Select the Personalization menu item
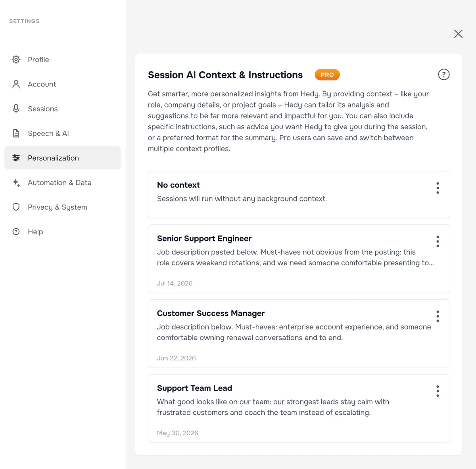The width and height of the screenshot is (476, 469). tap(62, 158)
